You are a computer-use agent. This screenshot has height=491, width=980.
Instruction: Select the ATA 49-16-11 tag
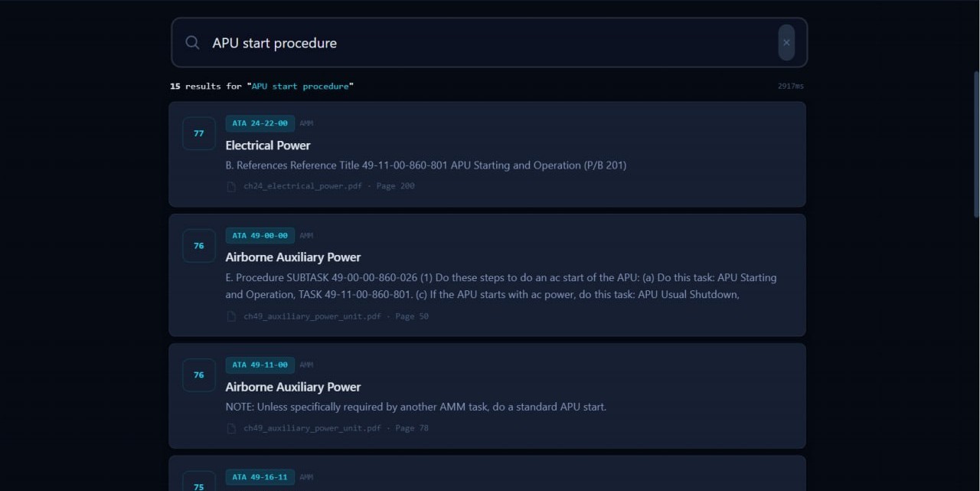pos(260,477)
